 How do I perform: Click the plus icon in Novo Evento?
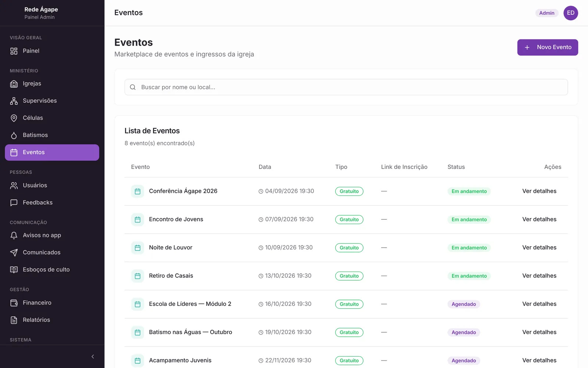click(527, 47)
